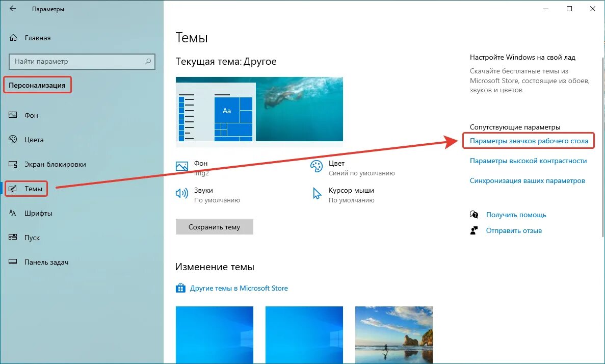Click the Get help chat icon
The image size is (605, 364).
[x=474, y=214]
